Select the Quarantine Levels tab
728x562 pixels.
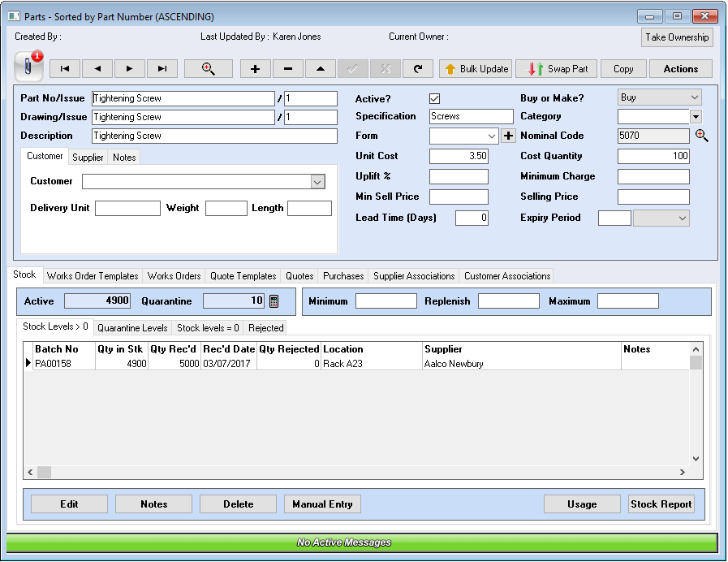coord(132,328)
